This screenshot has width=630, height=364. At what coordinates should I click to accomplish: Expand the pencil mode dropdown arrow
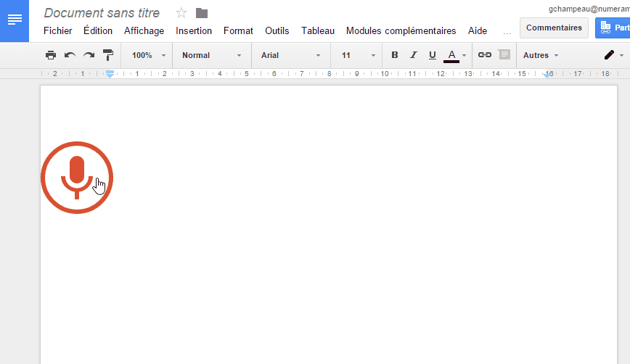click(621, 55)
